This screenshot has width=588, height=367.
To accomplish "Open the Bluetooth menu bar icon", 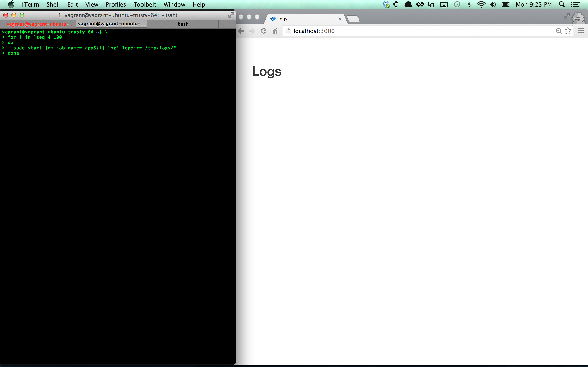I will 469,4.
